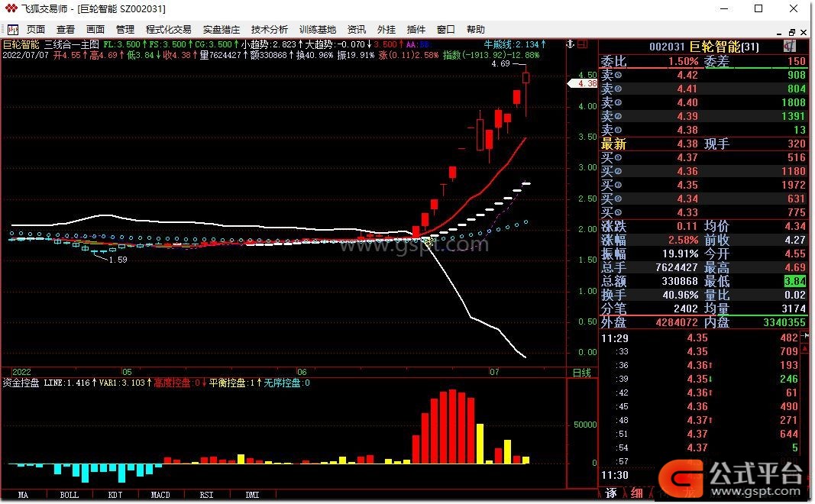815x504 pixels.
Task: Click the 4.69 high price marker on the chart
Action: pos(501,63)
